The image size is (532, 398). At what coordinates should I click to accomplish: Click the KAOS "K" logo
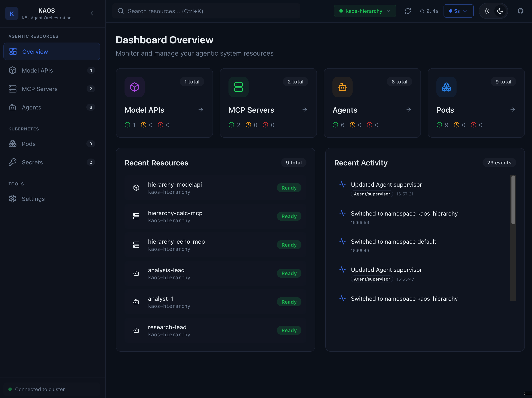[12, 13]
